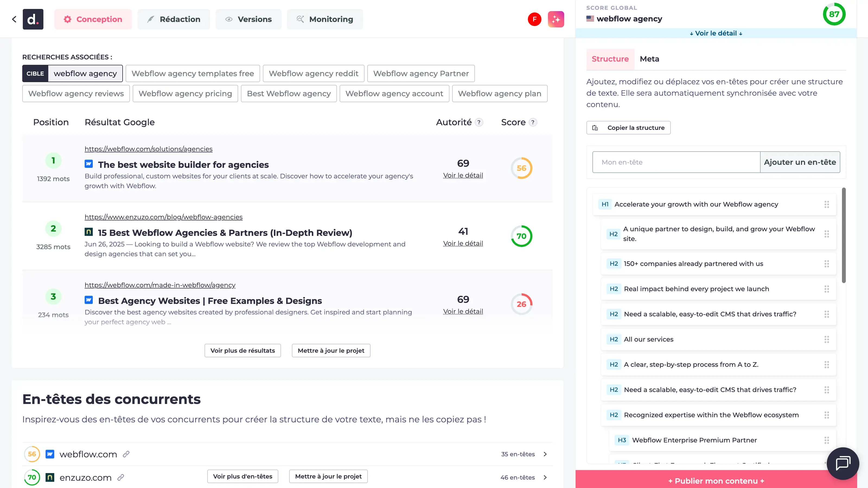Screen dimensions: 868x488
Task: Select 'Webflow agency Partner' related search
Action: click(x=421, y=73)
